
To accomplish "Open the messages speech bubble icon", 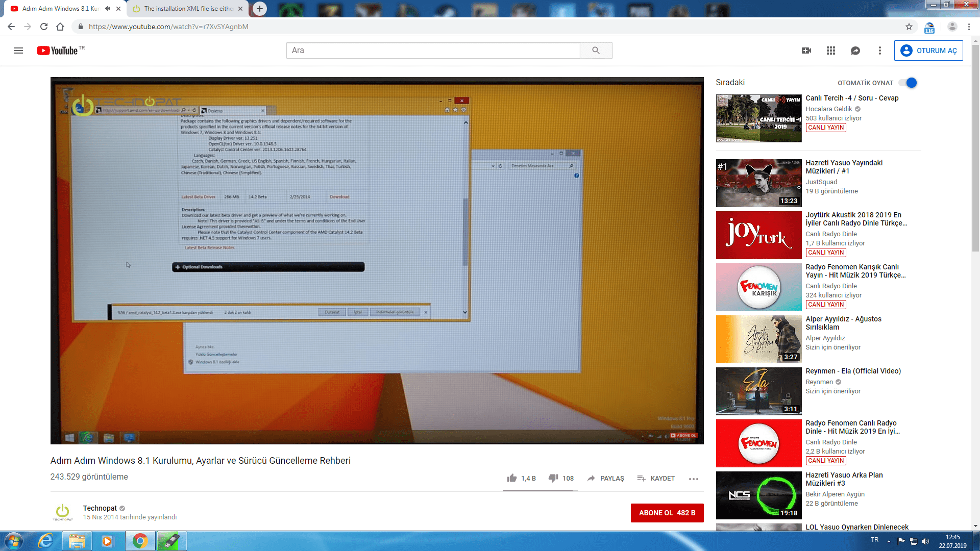I will coord(855,51).
